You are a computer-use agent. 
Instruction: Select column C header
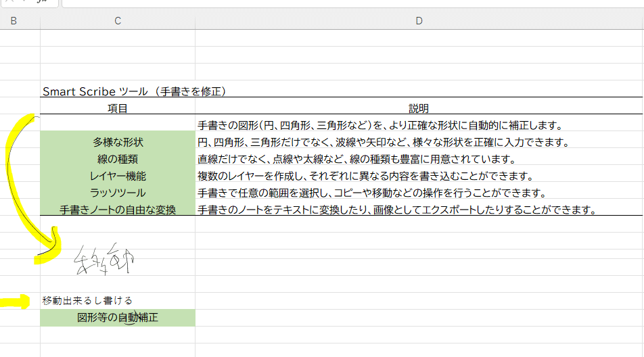point(118,21)
